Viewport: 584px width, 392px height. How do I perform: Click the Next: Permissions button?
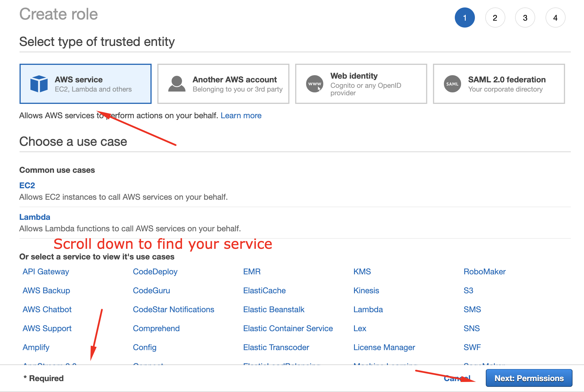coord(529,378)
